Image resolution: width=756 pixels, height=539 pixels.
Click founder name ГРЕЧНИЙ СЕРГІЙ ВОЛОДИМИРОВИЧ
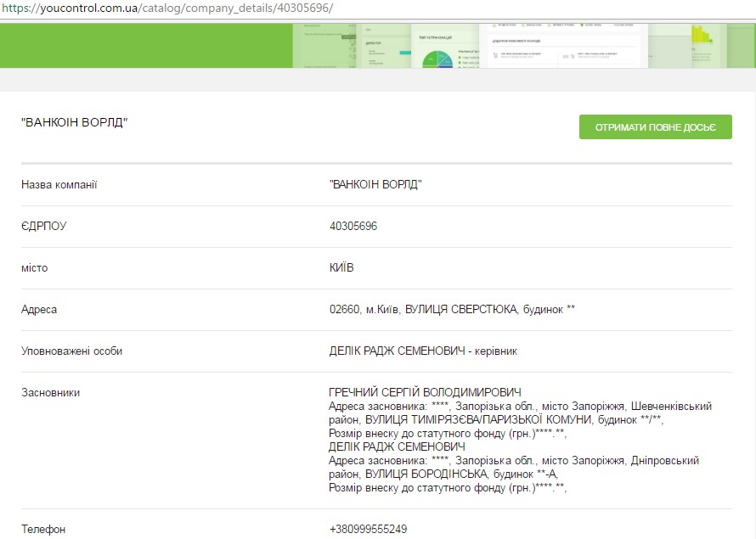(x=424, y=393)
